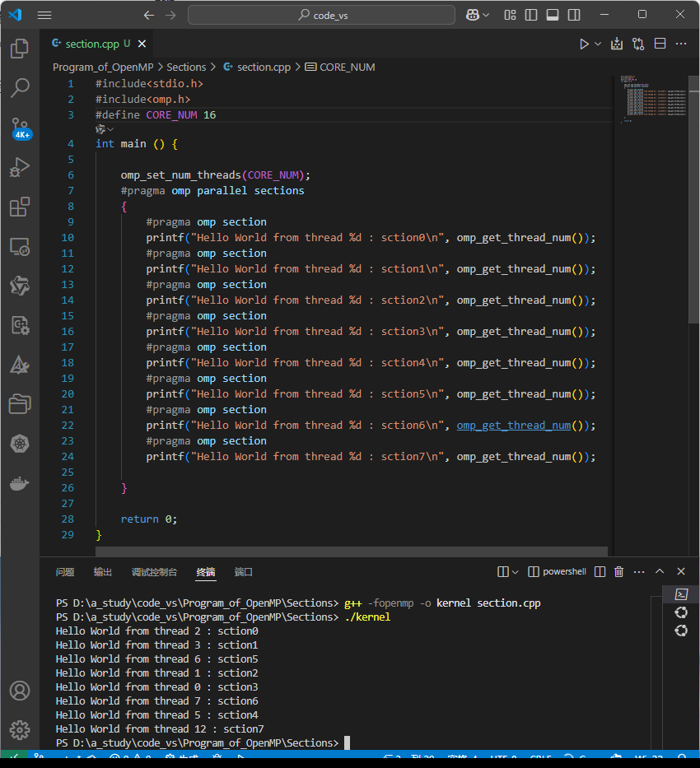Open the Kubernetes helm wheel view
Image resolution: width=700 pixels, height=768 pixels.
(x=20, y=444)
